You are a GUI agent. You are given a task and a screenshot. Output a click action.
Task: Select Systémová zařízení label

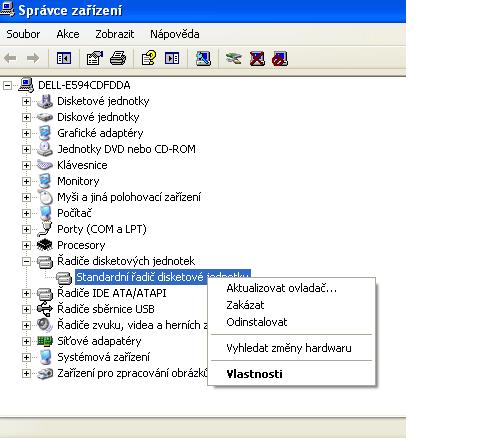(103, 357)
